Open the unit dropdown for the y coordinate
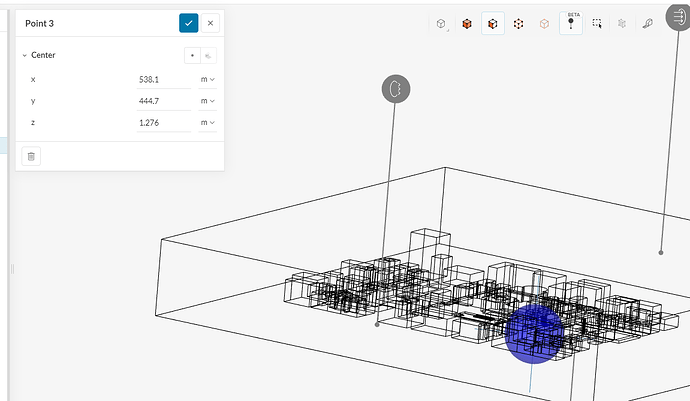Image resolution: width=690 pixels, height=401 pixels. tap(208, 101)
